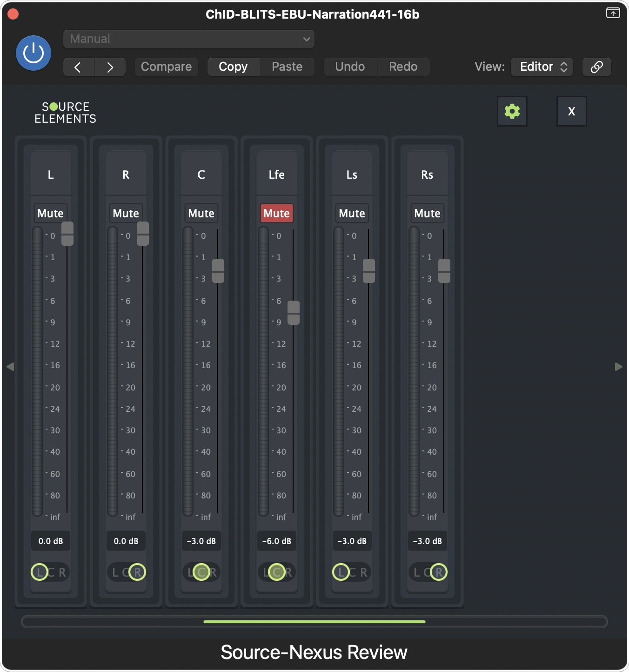The height and width of the screenshot is (672, 629).
Task: Unmute the Lfe channel
Action: [x=277, y=213]
